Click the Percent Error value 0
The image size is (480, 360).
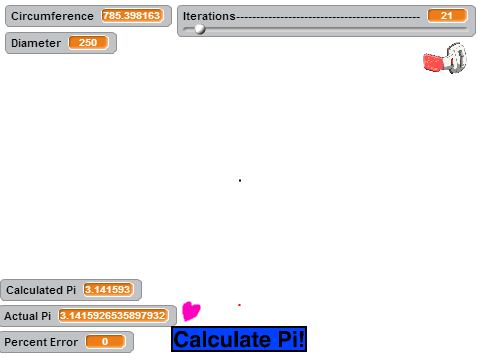(105, 342)
